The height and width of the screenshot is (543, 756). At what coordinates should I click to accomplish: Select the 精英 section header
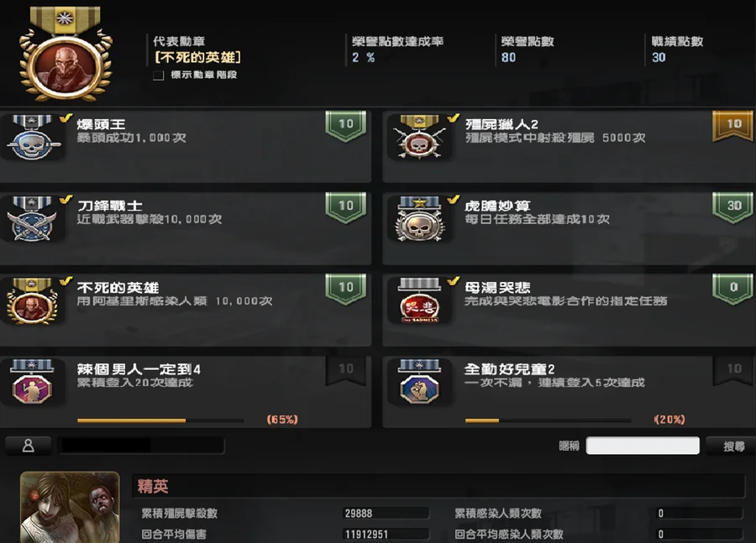point(438,486)
